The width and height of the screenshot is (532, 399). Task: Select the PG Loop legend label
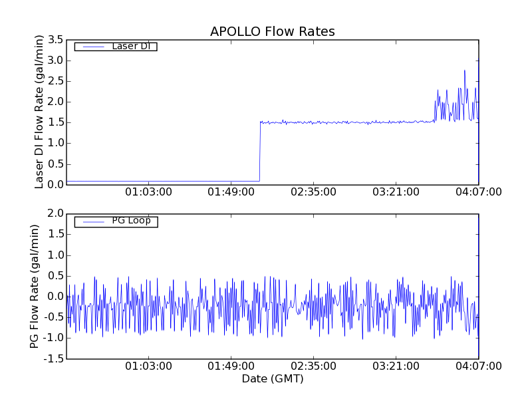click(131, 221)
